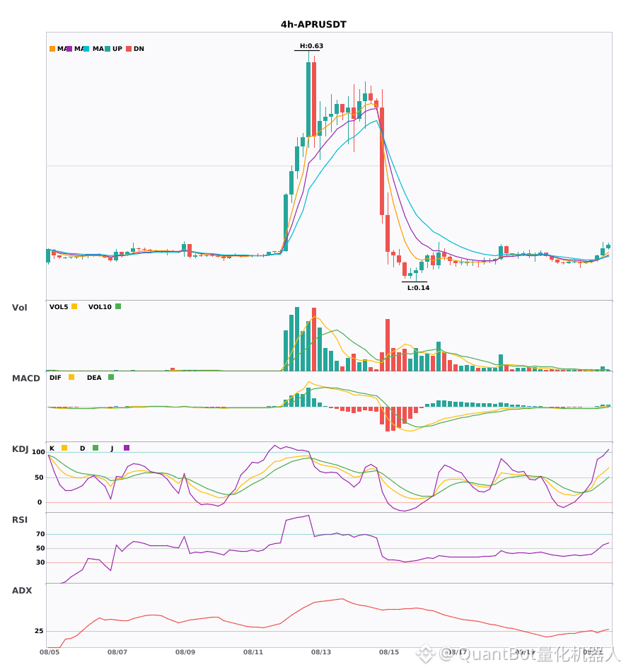Click the tallest red bar in the Vol panel
This screenshot has width=626, height=672.
[314, 339]
